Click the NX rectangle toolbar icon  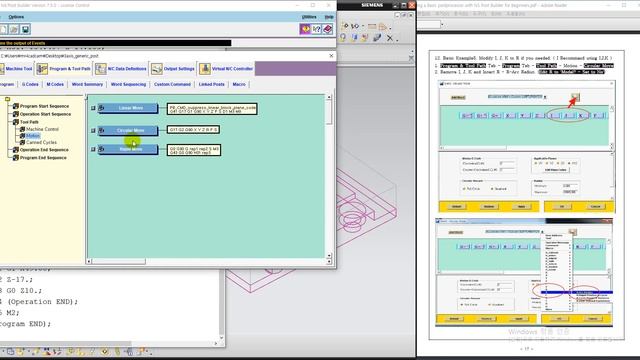(x=371, y=27)
